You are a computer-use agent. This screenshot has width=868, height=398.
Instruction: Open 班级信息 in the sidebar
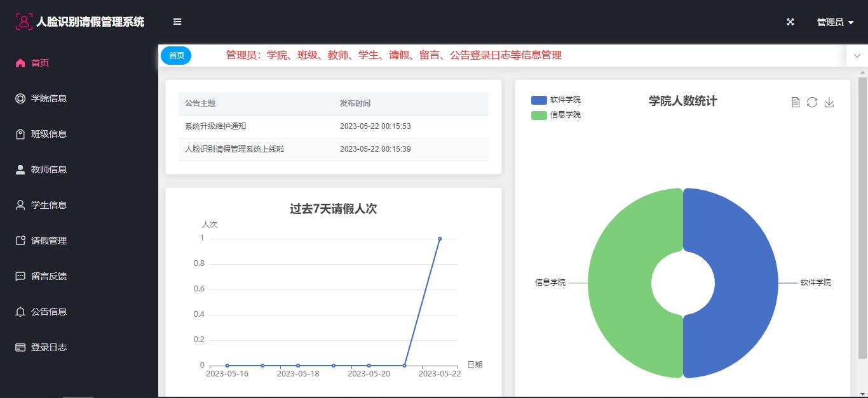click(49, 134)
